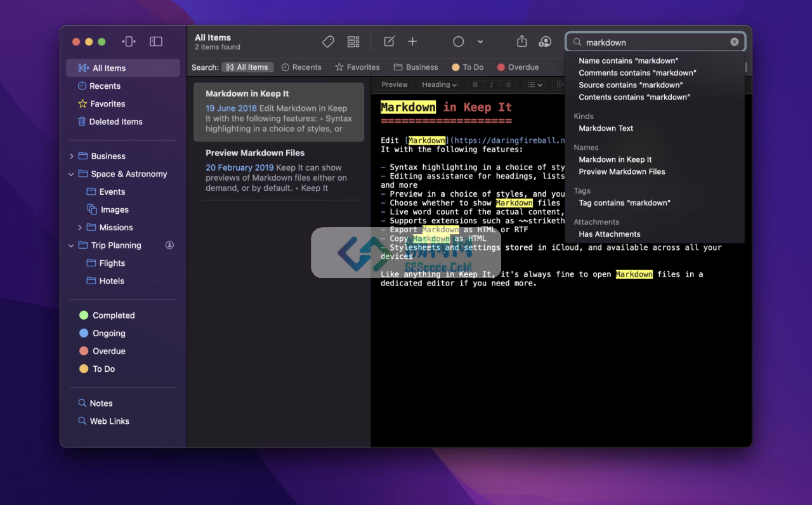The height and width of the screenshot is (505, 812).
Task: Click the add collaborator person icon
Action: point(545,42)
